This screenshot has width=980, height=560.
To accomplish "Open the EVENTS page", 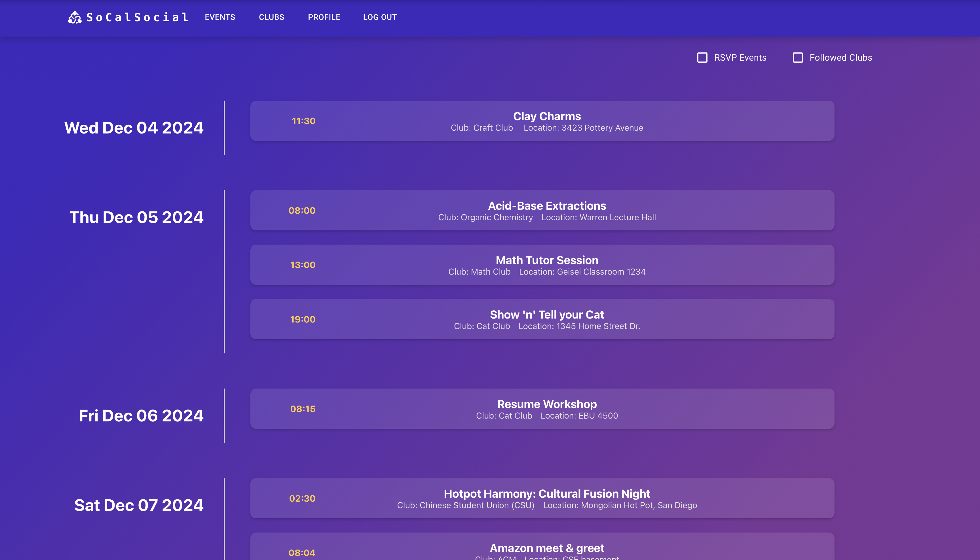I will 220,17.
